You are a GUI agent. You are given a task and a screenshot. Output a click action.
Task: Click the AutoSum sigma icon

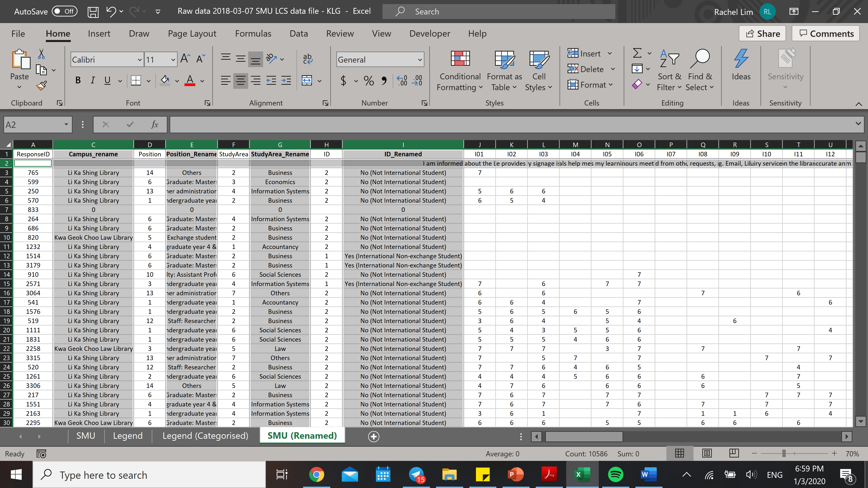point(637,53)
